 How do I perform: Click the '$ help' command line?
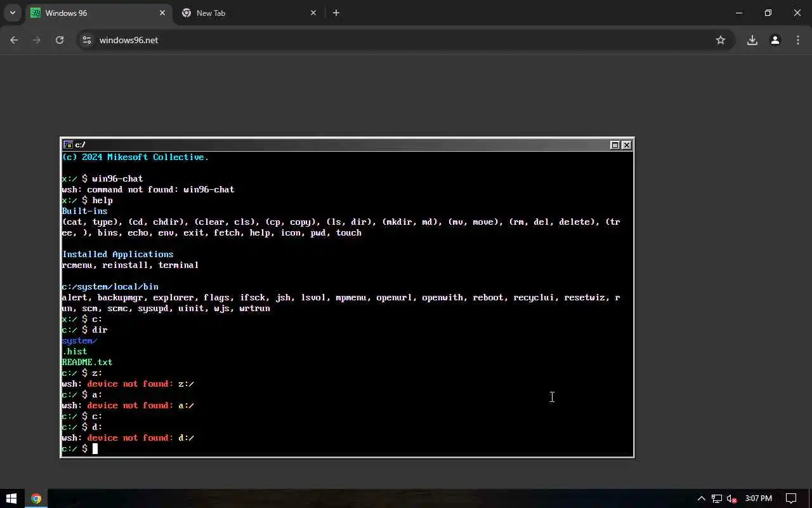click(87, 200)
